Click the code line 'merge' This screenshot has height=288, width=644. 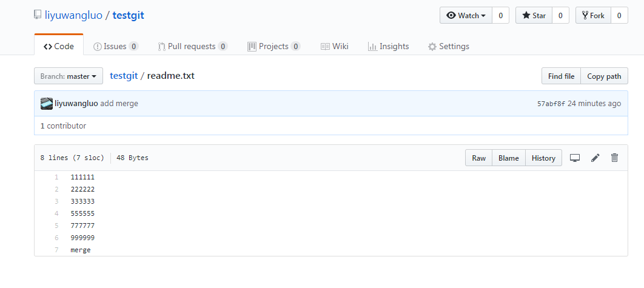81,250
